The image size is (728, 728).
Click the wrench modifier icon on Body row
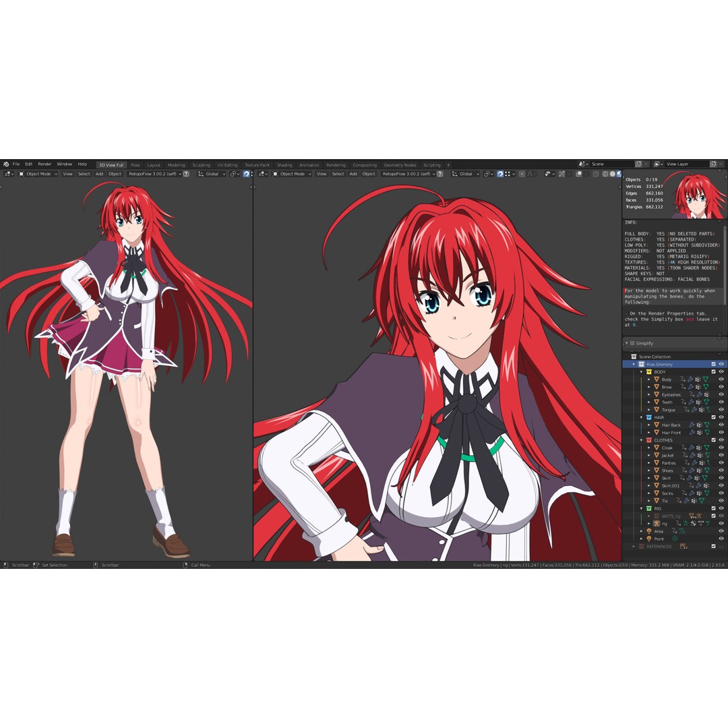point(690,380)
